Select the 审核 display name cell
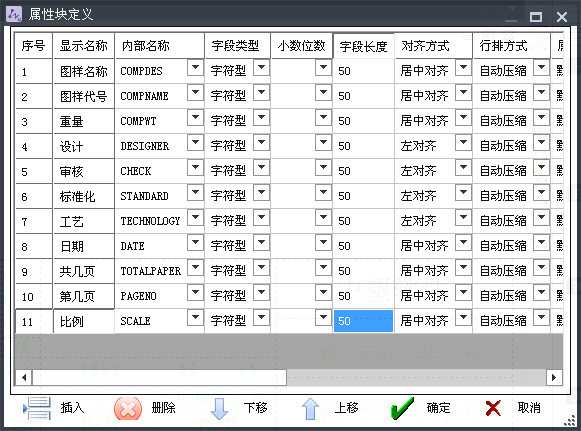 pyautogui.click(x=84, y=171)
